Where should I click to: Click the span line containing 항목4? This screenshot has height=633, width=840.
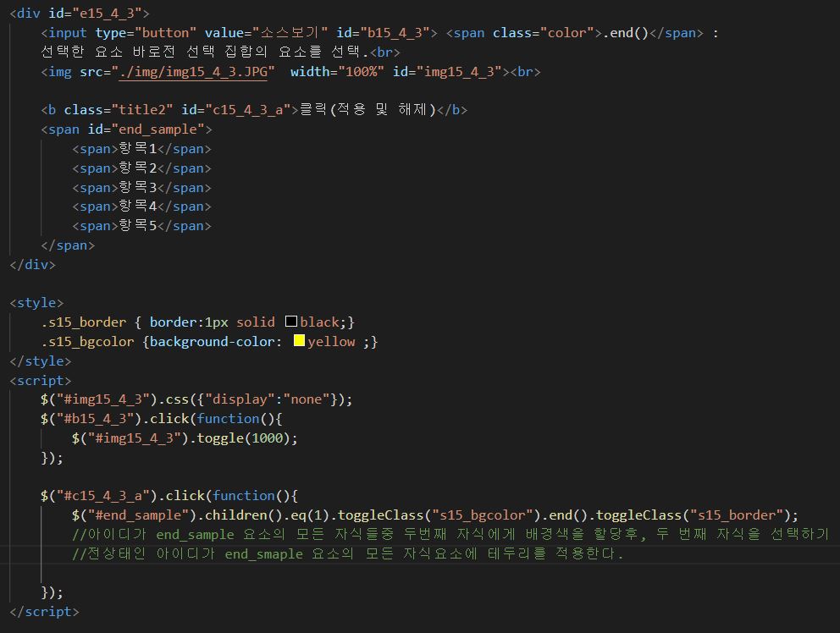[x=142, y=206]
